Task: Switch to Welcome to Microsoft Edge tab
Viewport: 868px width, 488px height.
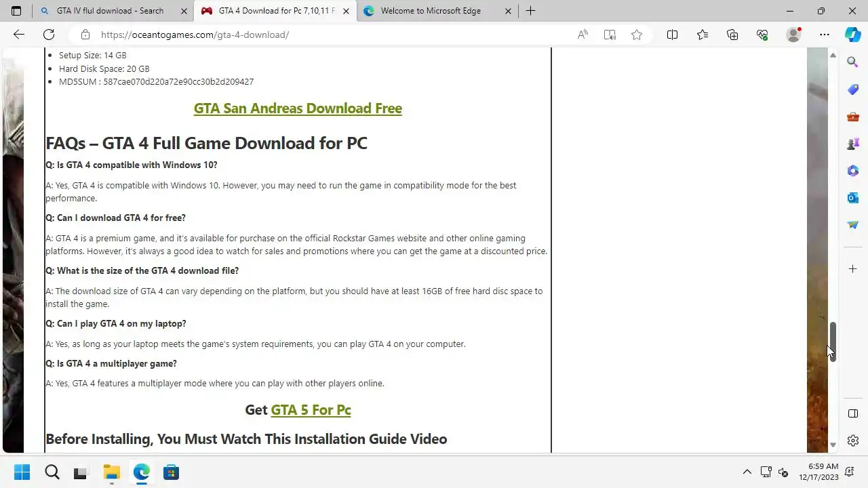Action: pos(438,11)
